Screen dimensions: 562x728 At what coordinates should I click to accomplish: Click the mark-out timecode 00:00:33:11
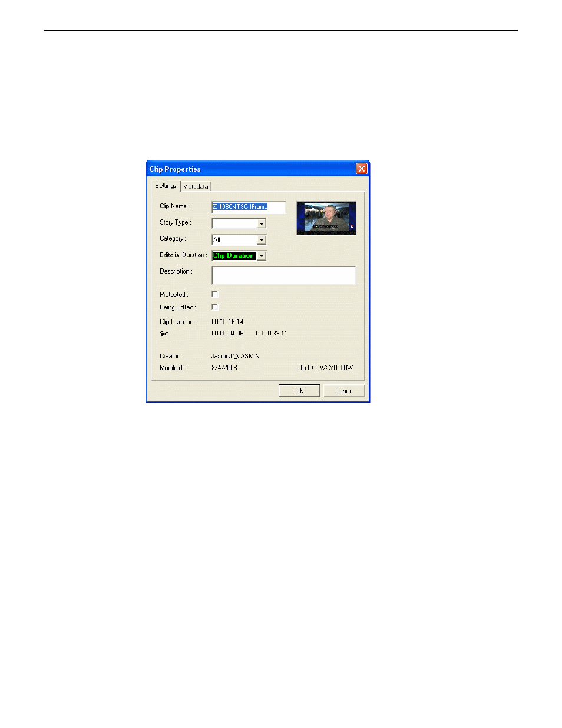[272, 334]
